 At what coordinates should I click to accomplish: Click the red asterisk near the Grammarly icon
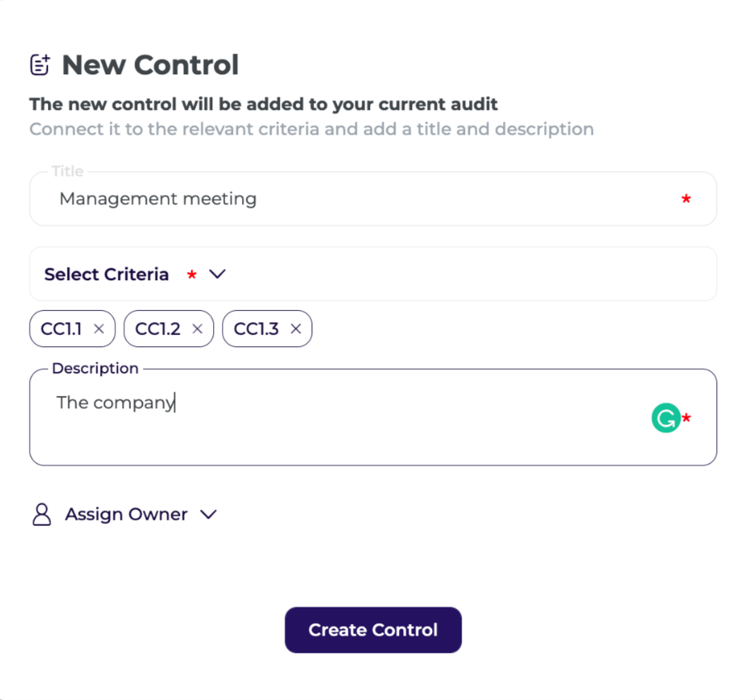click(x=686, y=418)
